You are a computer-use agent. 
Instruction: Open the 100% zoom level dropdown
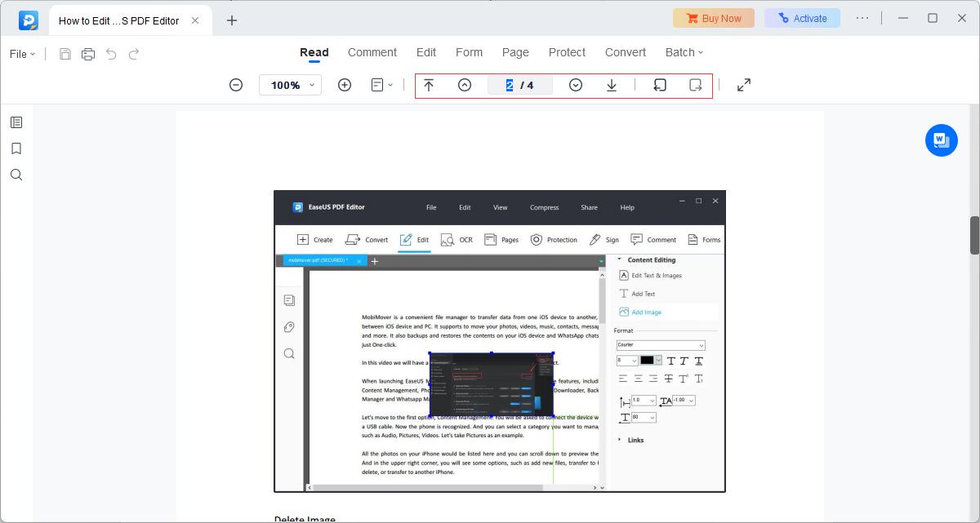click(290, 85)
